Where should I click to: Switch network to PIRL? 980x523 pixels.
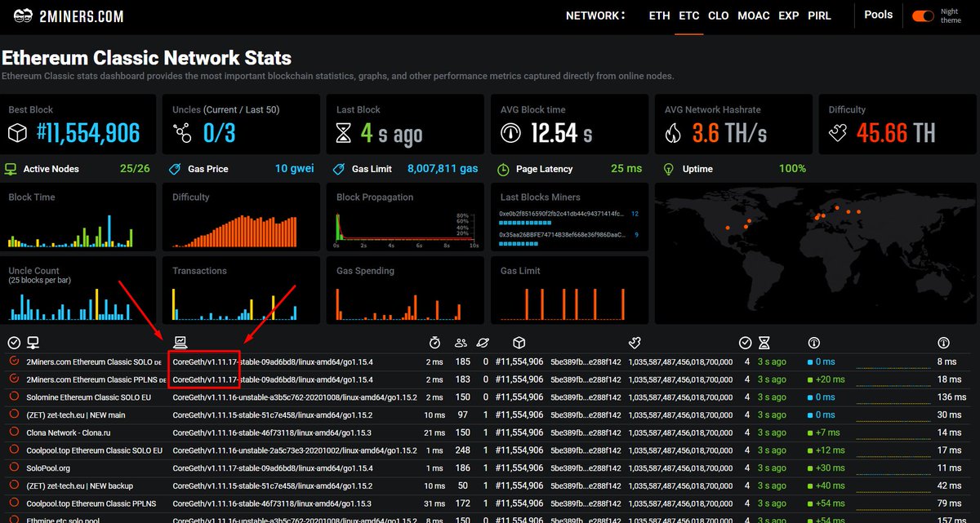point(819,16)
